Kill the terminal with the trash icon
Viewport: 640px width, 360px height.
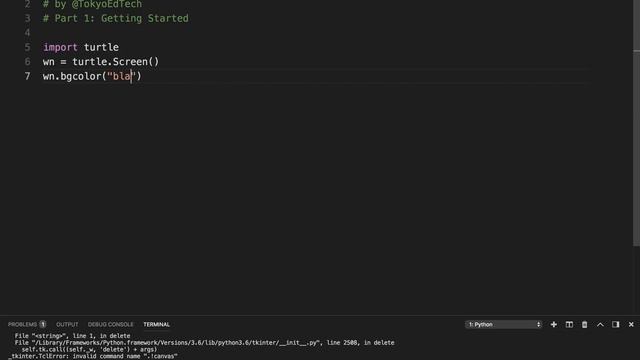[x=584, y=324]
